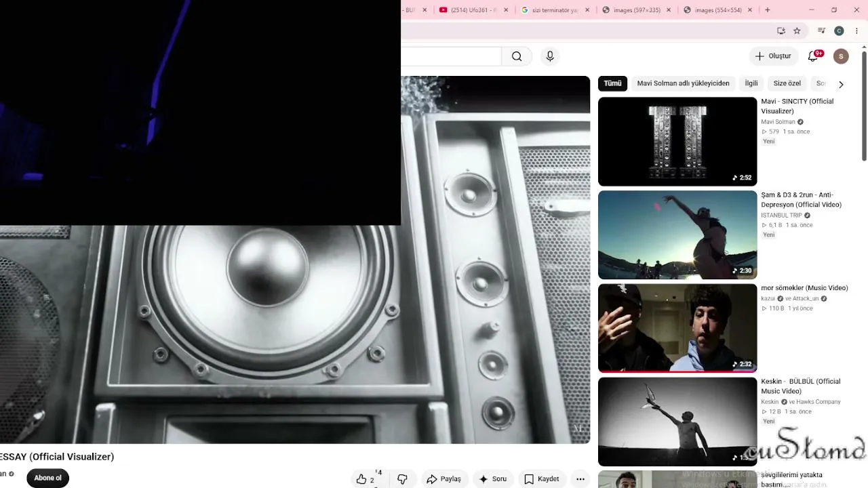Viewport: 868px width, 488px height.
Task: Open the Keskin - BÜLBÜL video thumbnail
Action: (677, 422)
